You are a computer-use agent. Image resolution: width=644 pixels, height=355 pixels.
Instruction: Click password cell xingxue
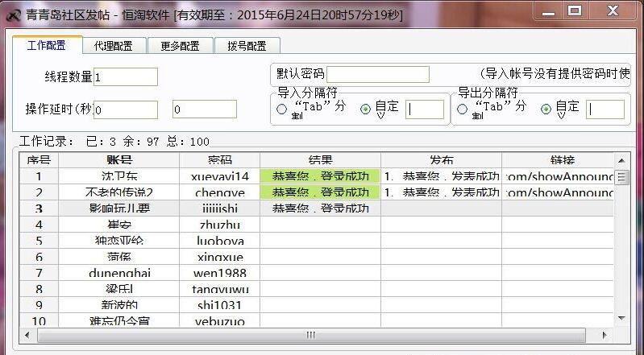pos(220,257)
